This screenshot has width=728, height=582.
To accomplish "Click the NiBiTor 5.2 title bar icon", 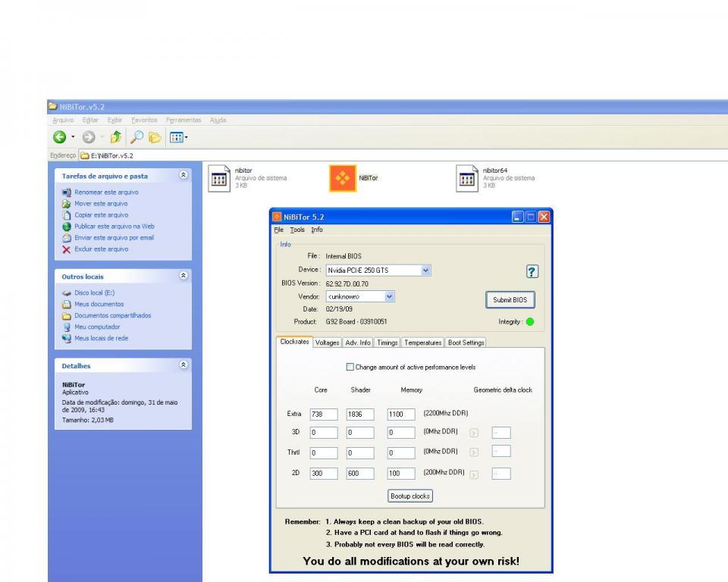I will (x=277, y=217).
